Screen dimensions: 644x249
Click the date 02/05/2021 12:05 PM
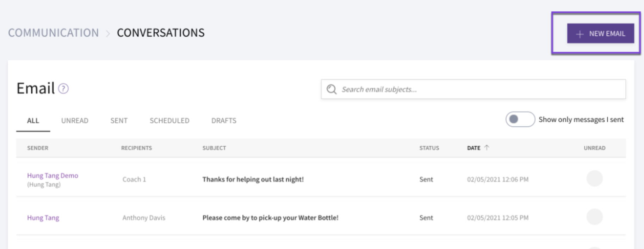(498, 218)
